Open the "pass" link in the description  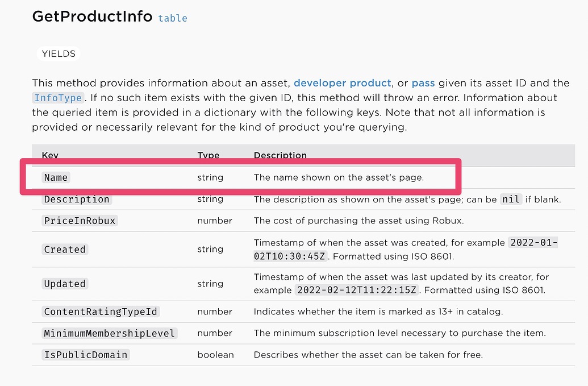coord(423,83)
